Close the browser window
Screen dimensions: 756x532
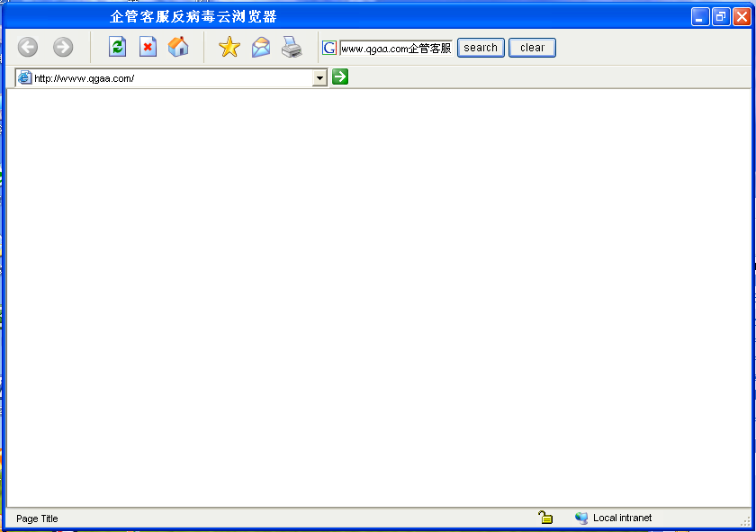point(742,17)
